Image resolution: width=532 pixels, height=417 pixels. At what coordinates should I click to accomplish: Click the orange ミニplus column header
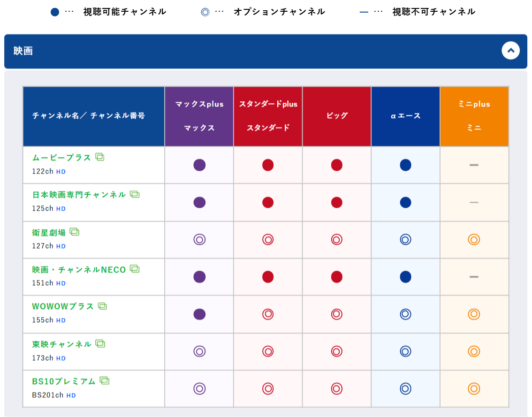pyautogui.click(x=474, y=104)
